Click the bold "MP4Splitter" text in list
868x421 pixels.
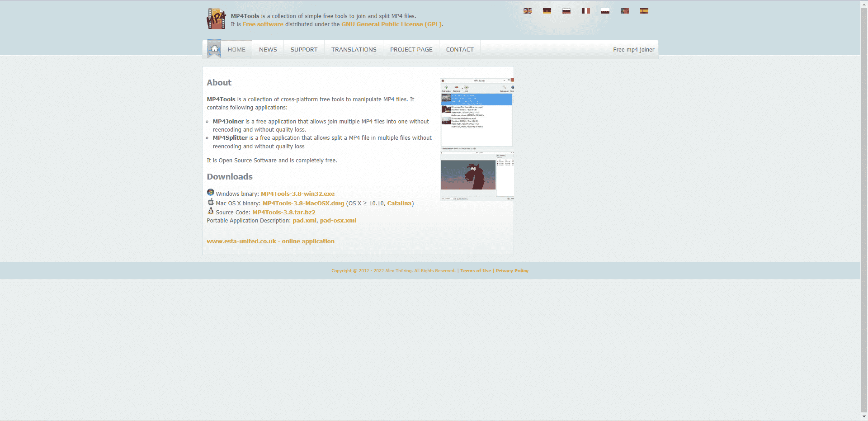pos(230,138)
